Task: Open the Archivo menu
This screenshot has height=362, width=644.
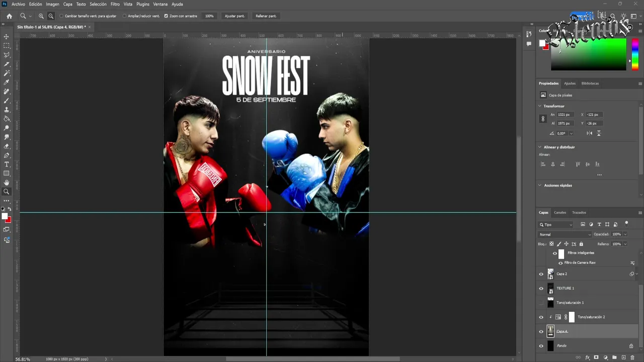Action: [x=18, y=4]
